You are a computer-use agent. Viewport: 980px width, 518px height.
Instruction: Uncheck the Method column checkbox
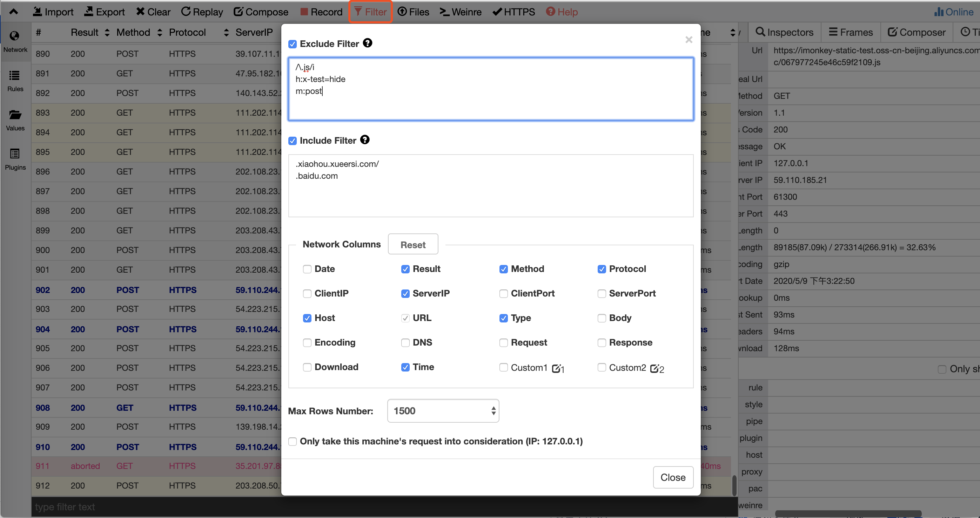point(503,269)
